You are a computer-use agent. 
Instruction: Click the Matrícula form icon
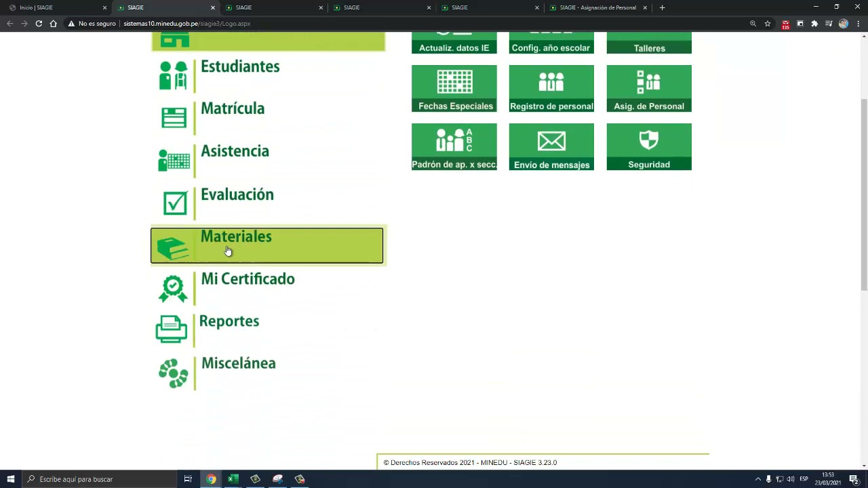(174, 118)
